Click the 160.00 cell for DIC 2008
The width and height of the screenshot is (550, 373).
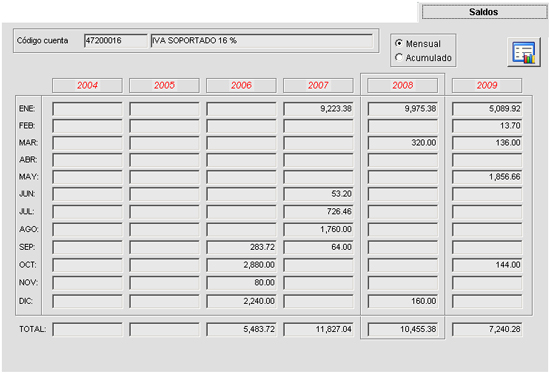pyautogui.click(x=403, y=301)
